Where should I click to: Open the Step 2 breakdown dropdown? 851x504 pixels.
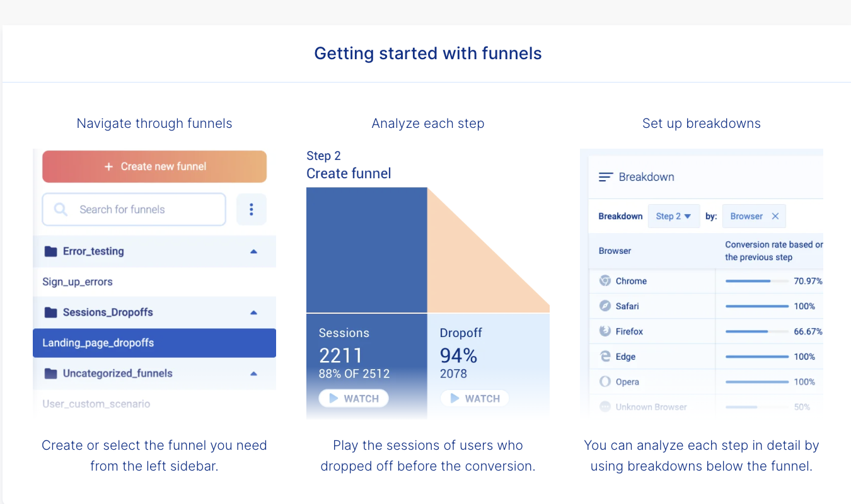click(674, 215)
